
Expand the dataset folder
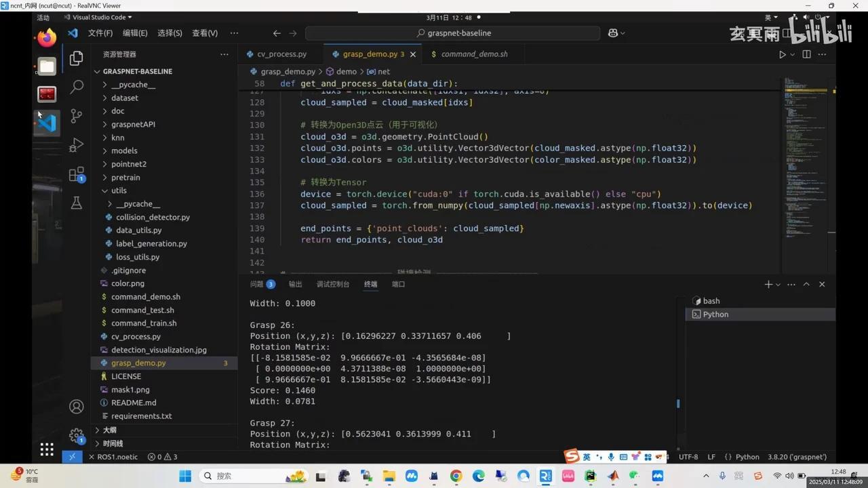tap(124, 98)
